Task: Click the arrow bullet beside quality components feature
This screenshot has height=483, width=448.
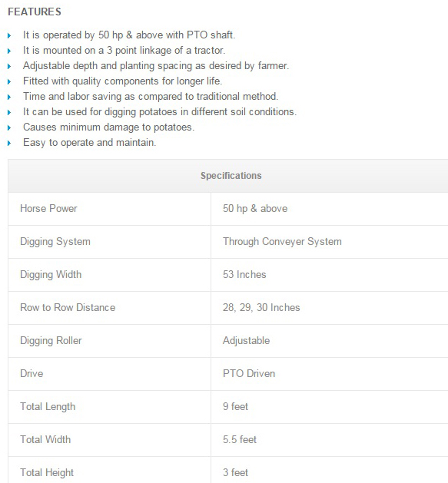Action: coord(9,82)
